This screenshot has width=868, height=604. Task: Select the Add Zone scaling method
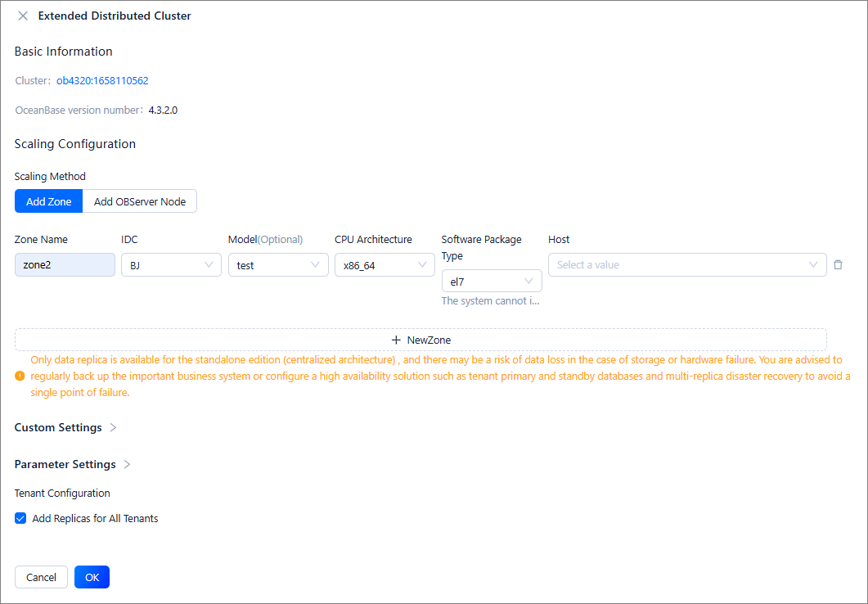click(x=48, y=201)
